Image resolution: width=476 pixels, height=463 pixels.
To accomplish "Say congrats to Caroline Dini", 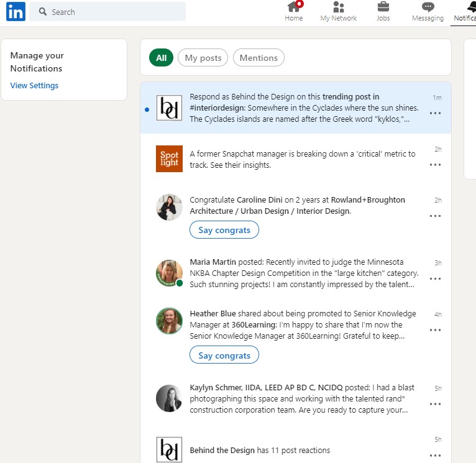I will click(x=224, y=230).
